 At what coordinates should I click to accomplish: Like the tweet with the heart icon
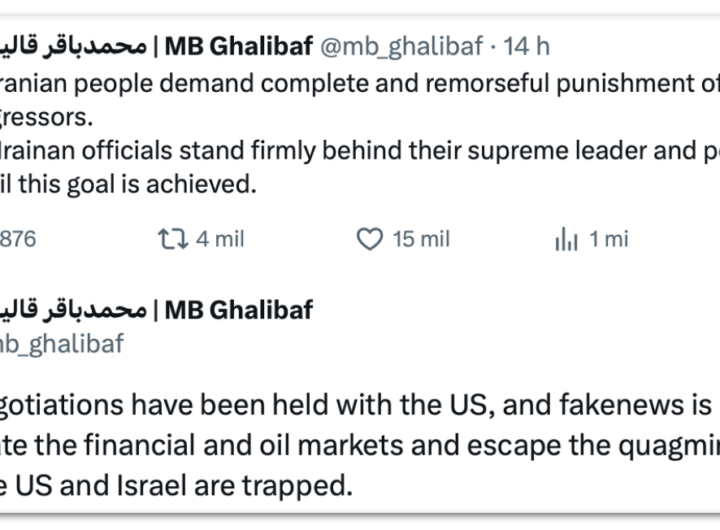coord(370,239)
